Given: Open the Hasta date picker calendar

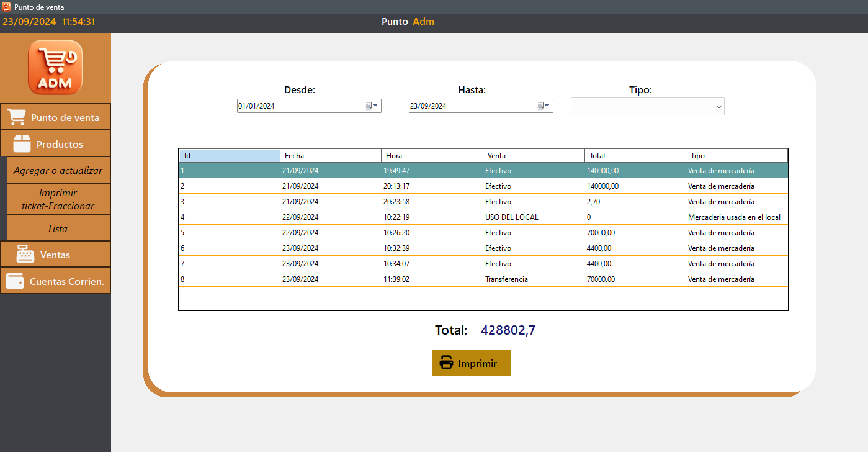Looking at the screenshot, I should (x=542, y=106).
